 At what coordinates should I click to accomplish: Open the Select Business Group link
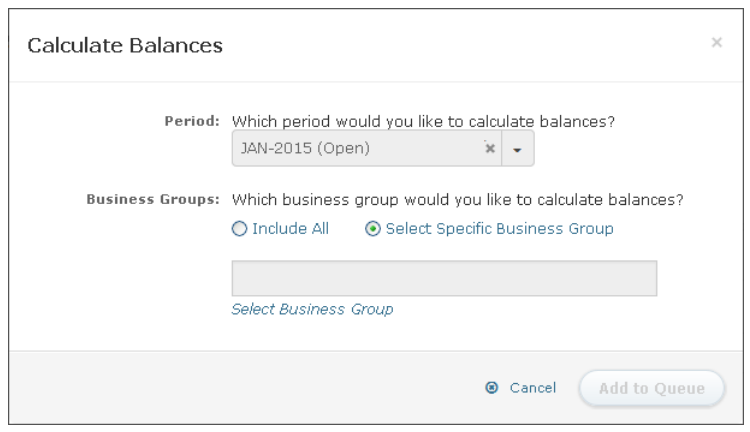coord(312,309)
